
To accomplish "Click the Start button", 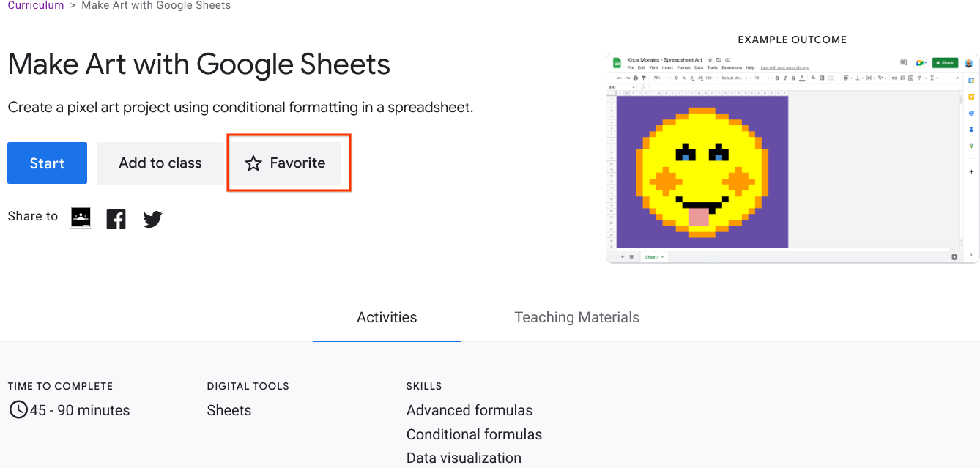I will point(47,163).
